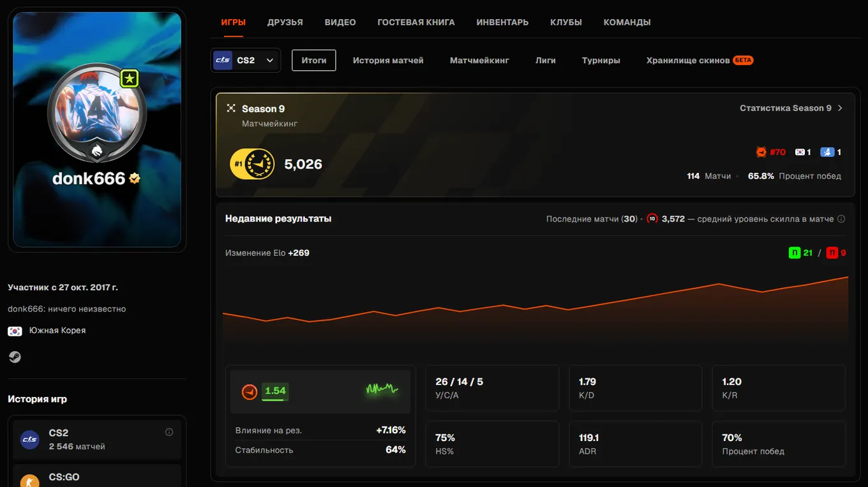Viewport: 868px width, 487px height.
Task: Click the 5,026 Elo value
Action: click(303, 164)
